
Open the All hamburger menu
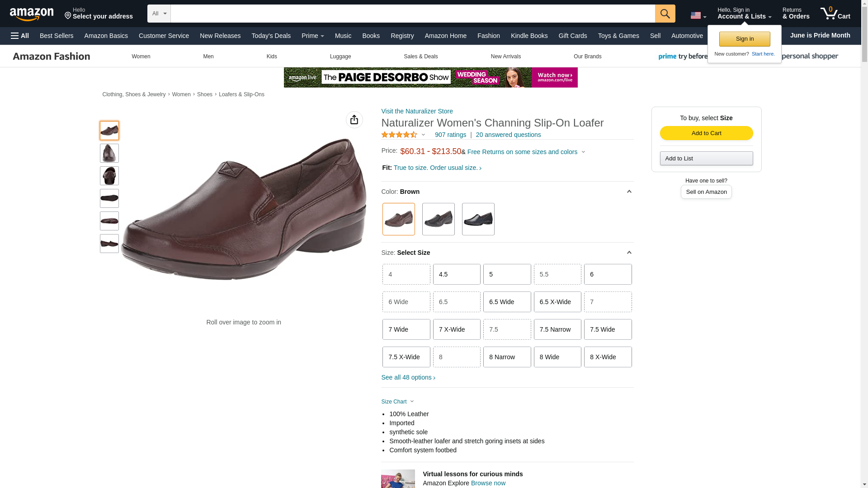(x=20, y=36)
